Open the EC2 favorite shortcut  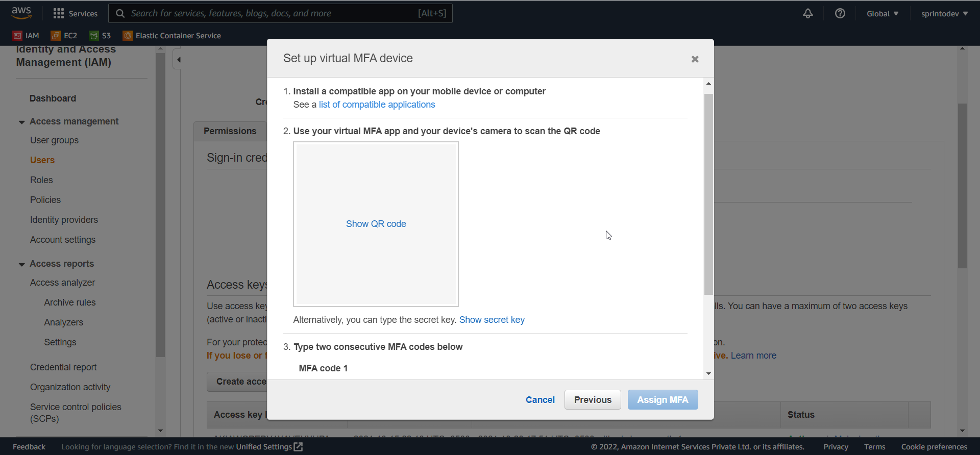(64, 36)
